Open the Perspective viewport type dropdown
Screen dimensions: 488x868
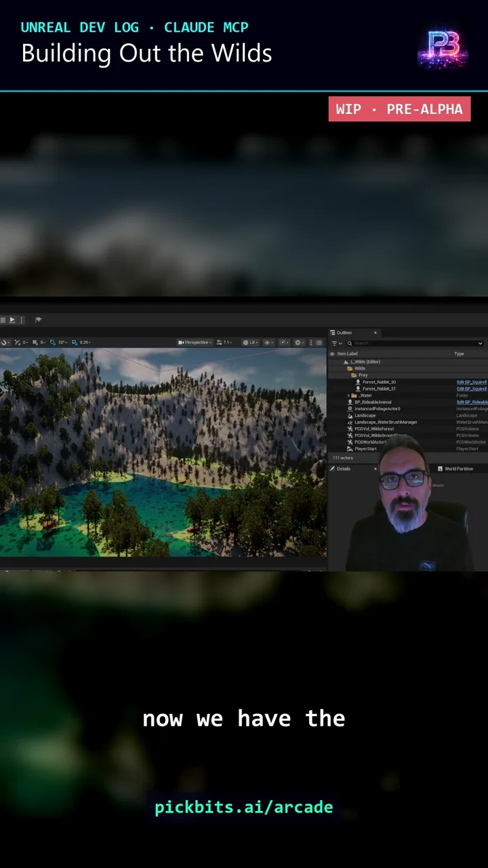coord(195,342)
